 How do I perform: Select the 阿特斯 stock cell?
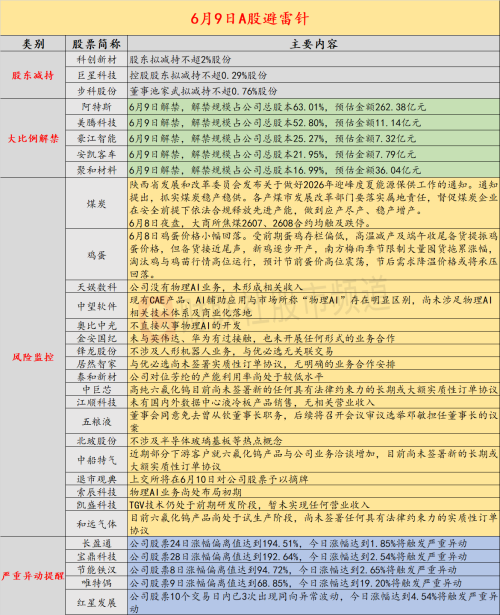tap(96, 107)
